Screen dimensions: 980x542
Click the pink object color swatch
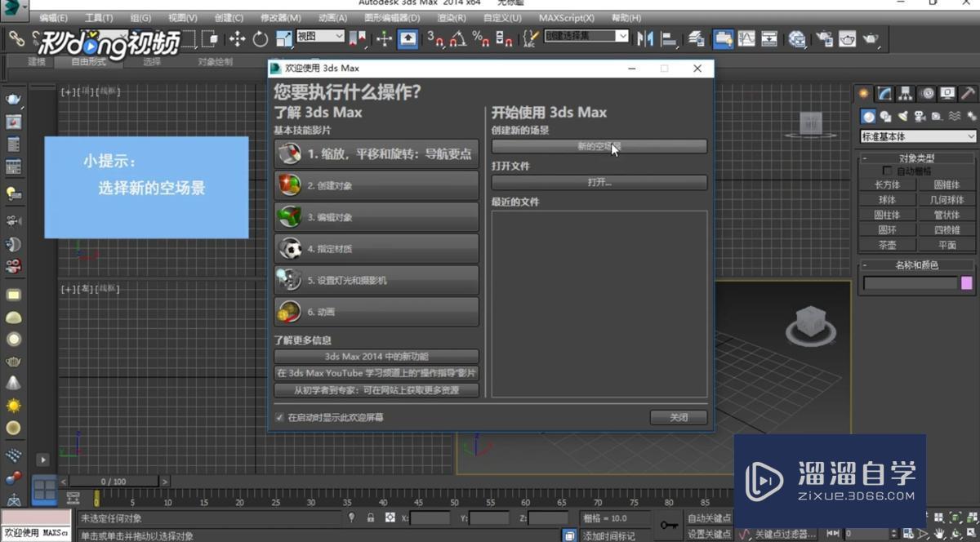coord(967,283)
